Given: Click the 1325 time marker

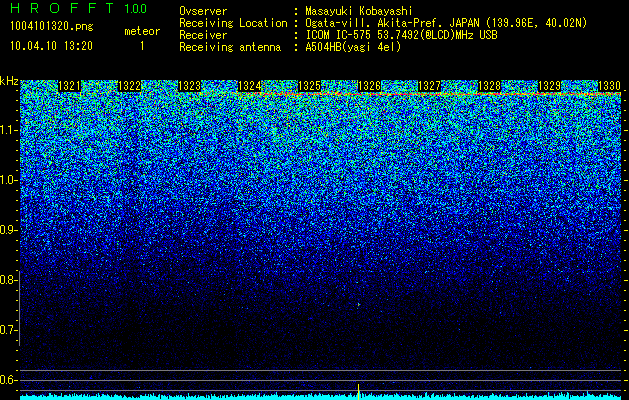Looking at the screenshot, I should (310, 86).
